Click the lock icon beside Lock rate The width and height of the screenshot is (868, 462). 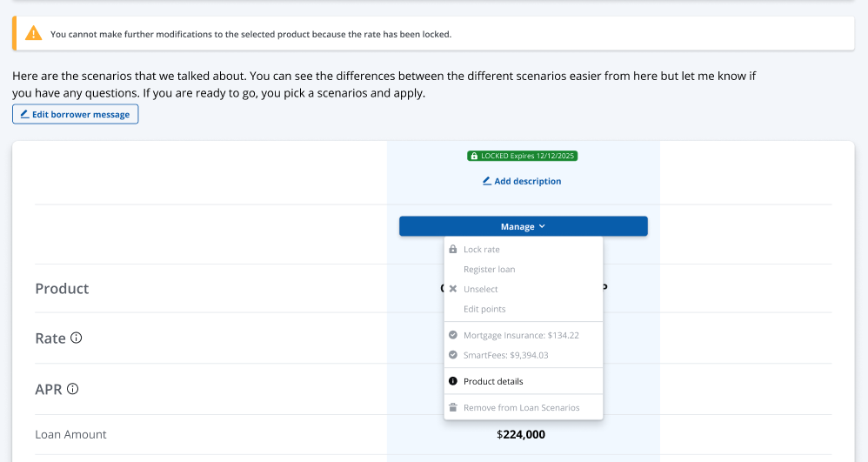point(452,250)
